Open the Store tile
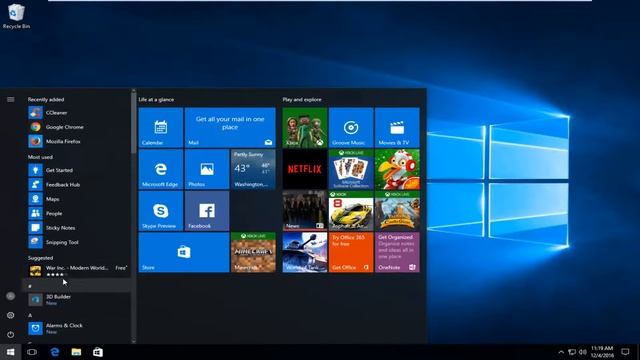Image resolution: width=640 pixels, height=360 pixels. click(184, 252)
